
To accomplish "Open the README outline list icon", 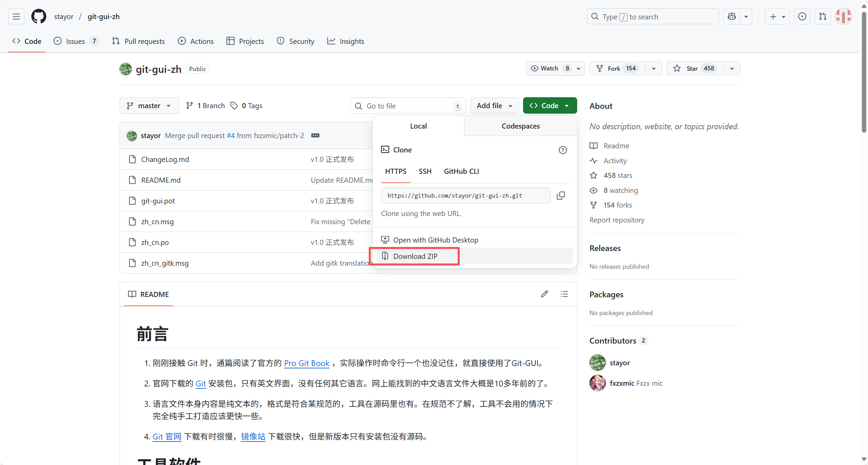I will click(564, 294).
